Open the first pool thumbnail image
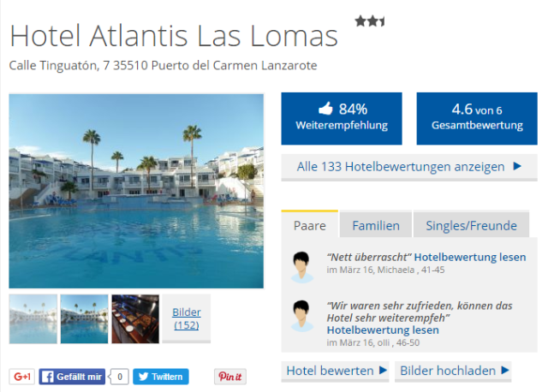The image size is (548, 392). point(33,318)
